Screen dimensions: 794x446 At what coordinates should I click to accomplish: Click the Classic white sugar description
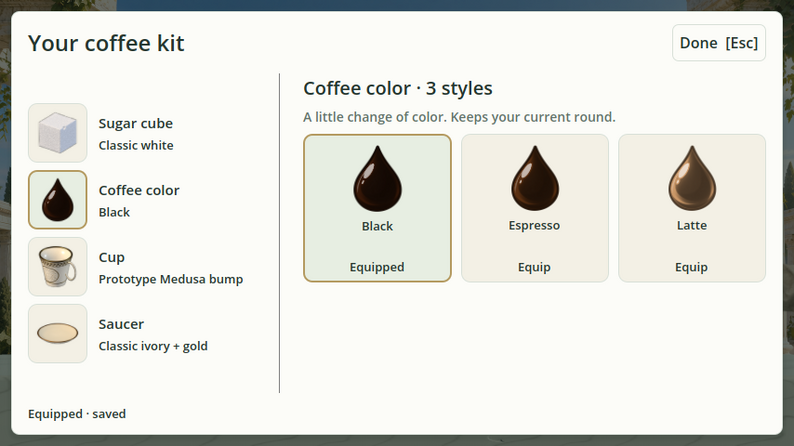point(136,146)
